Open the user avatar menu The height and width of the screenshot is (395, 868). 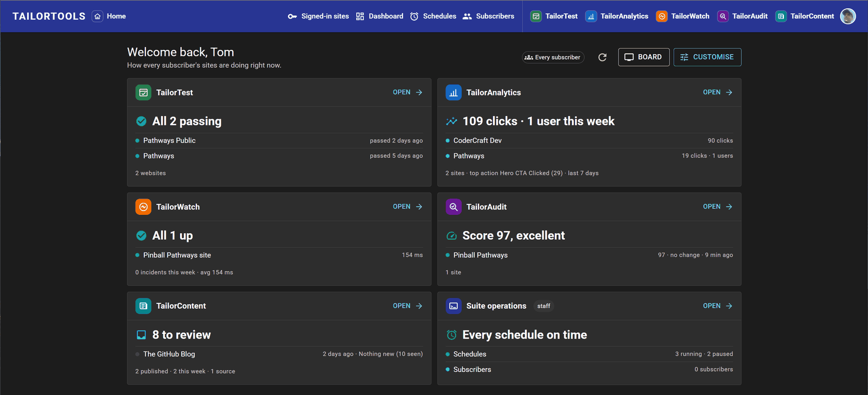848,16
